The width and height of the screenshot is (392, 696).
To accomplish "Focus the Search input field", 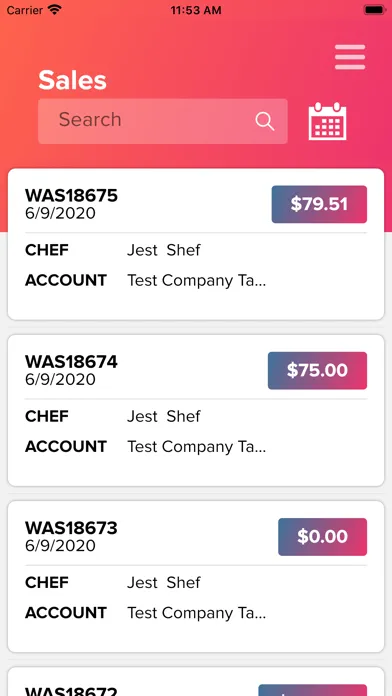I will click(x=162, y=121).
